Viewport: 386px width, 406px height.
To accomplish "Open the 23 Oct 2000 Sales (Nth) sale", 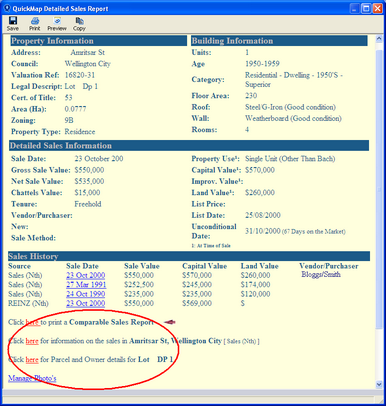I will point(85,275).
